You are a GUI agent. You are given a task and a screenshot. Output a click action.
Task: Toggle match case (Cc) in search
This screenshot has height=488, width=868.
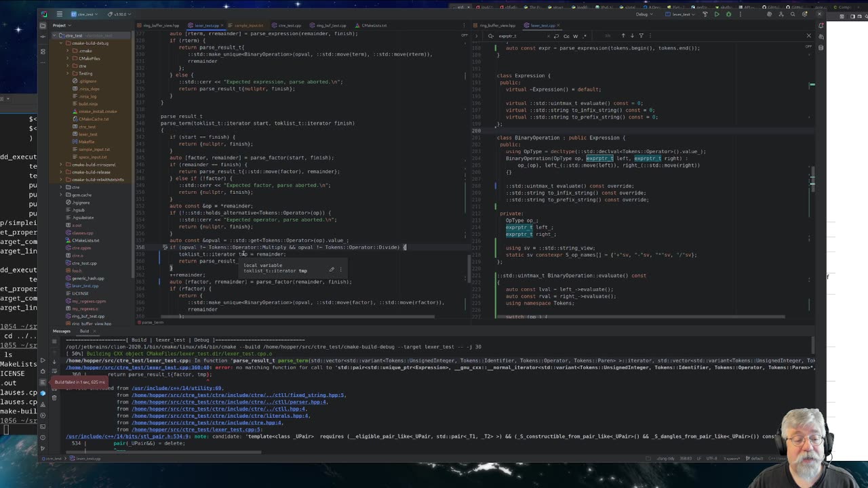point(566,36)
